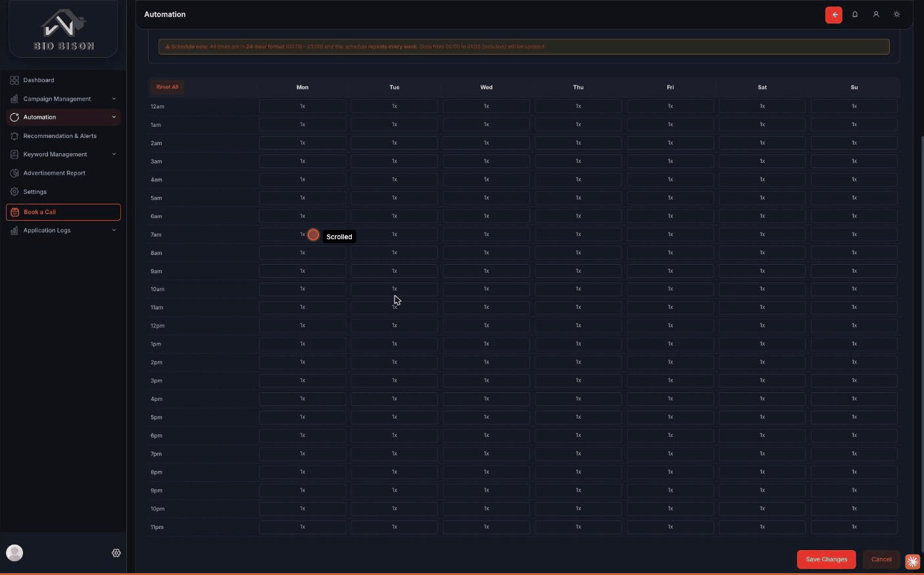Select the Fri column header

click(670, 87)
